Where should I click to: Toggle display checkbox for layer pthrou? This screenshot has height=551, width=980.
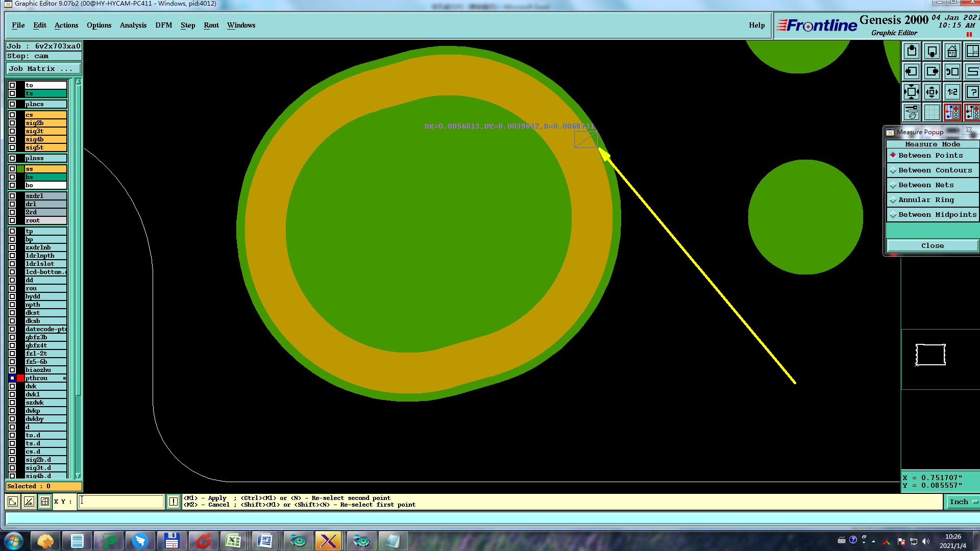coord(12,378)
